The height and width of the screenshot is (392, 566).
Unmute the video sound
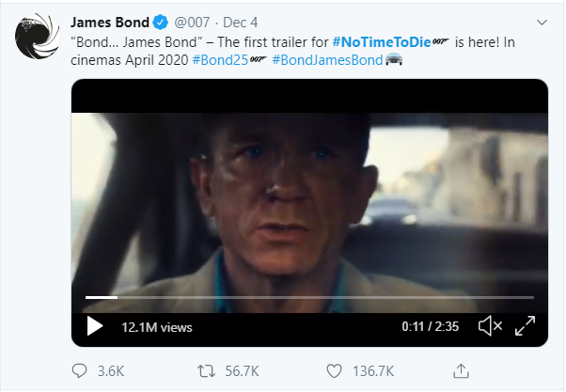(x=489, y=326)
